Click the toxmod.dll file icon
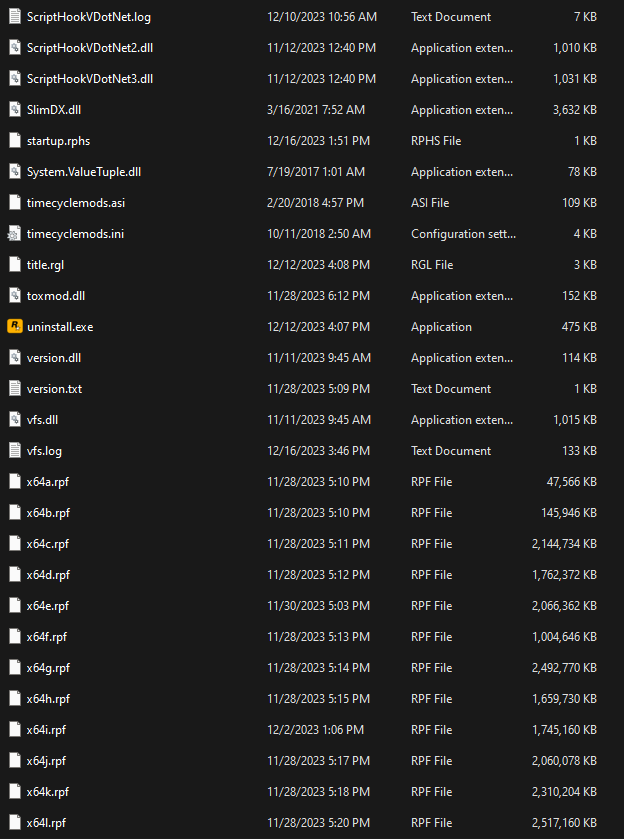This screenshot has width=624, height=839. (15, 295)
